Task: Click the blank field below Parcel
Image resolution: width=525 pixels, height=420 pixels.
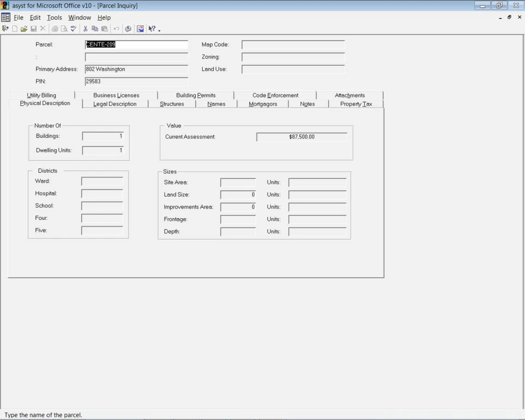Action: click(x=137, y=57)
